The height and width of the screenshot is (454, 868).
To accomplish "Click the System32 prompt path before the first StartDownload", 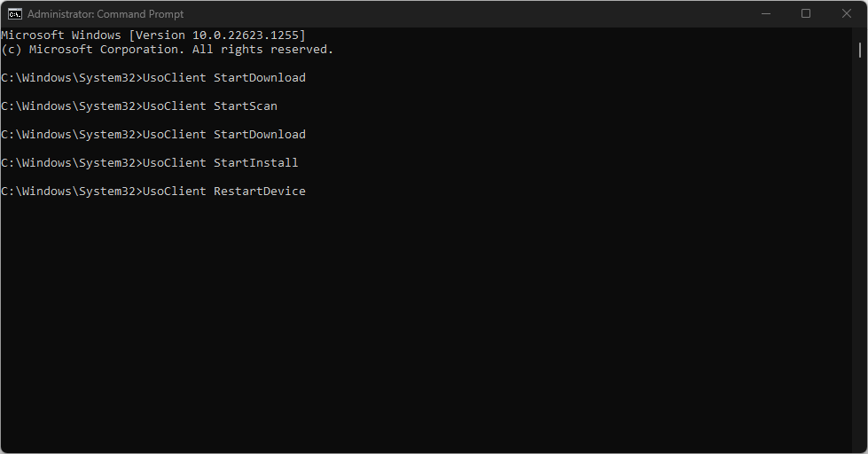I will coord(69,78).
